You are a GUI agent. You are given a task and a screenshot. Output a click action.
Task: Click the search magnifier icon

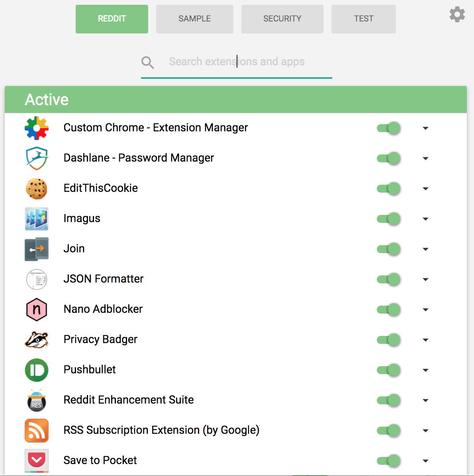pos(148,62)
